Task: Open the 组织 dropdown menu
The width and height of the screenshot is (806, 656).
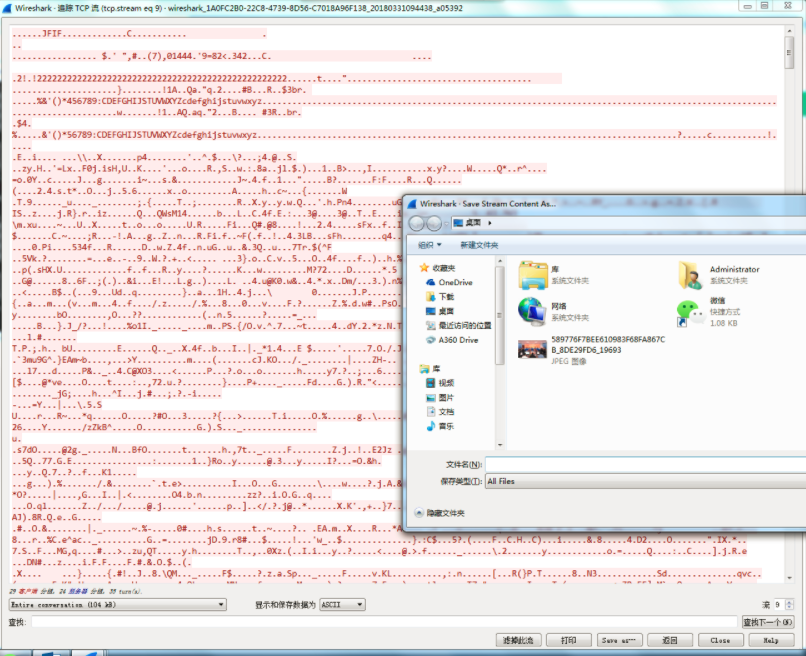Action: point(430,245)
